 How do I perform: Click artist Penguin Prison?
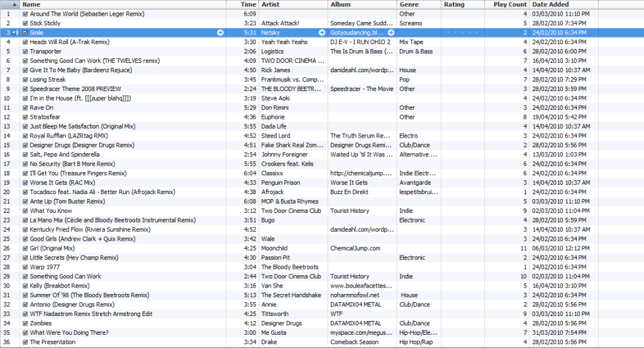[280, 183]
